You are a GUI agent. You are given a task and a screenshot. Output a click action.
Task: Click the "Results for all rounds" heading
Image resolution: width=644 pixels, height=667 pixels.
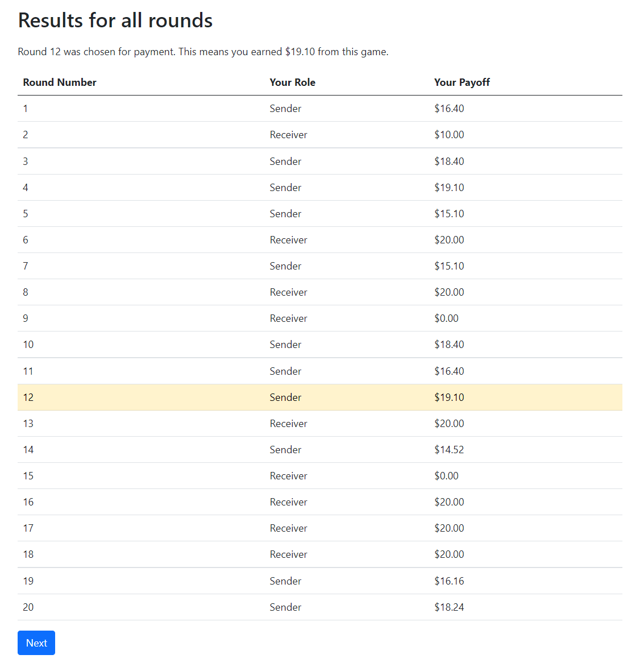(115, 20)
